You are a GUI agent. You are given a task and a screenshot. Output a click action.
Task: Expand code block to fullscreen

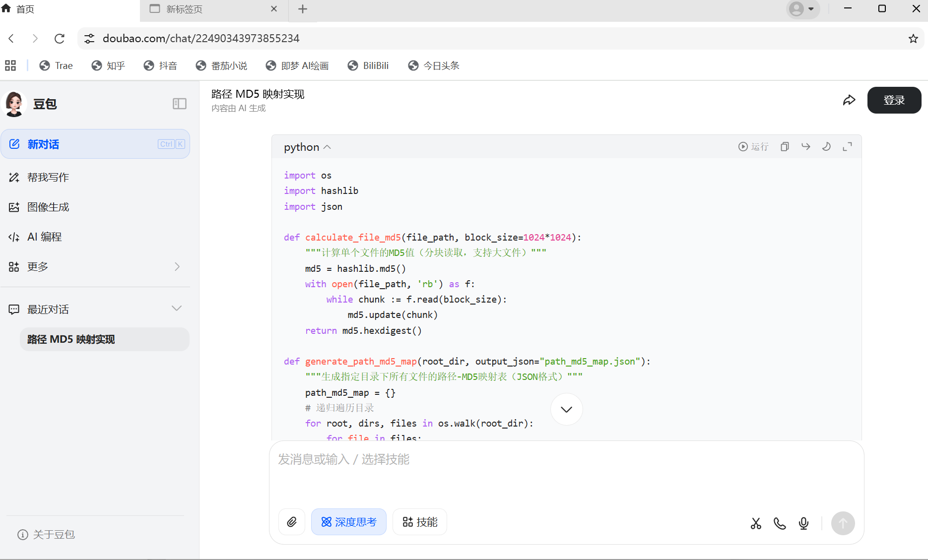847,147
